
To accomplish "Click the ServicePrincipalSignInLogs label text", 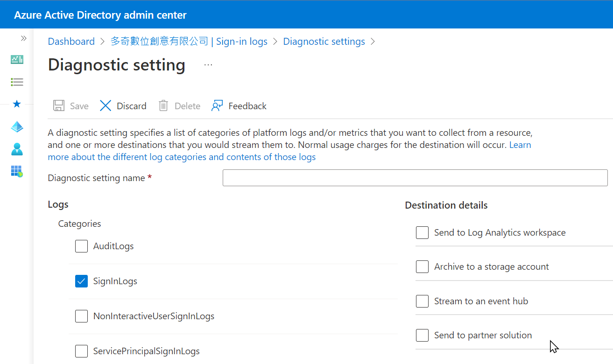I will [147, 351].
